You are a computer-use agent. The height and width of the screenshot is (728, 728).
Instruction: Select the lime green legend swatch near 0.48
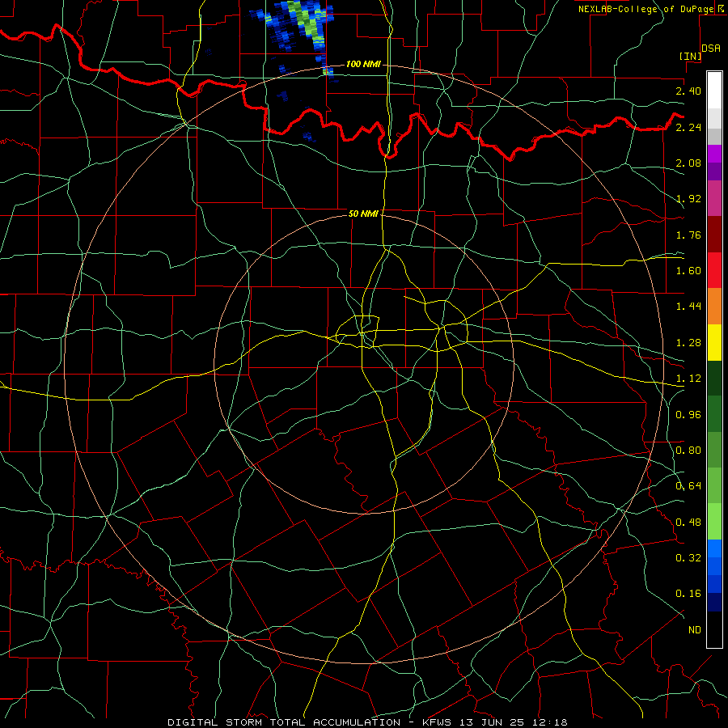click(x=714, y=522)
